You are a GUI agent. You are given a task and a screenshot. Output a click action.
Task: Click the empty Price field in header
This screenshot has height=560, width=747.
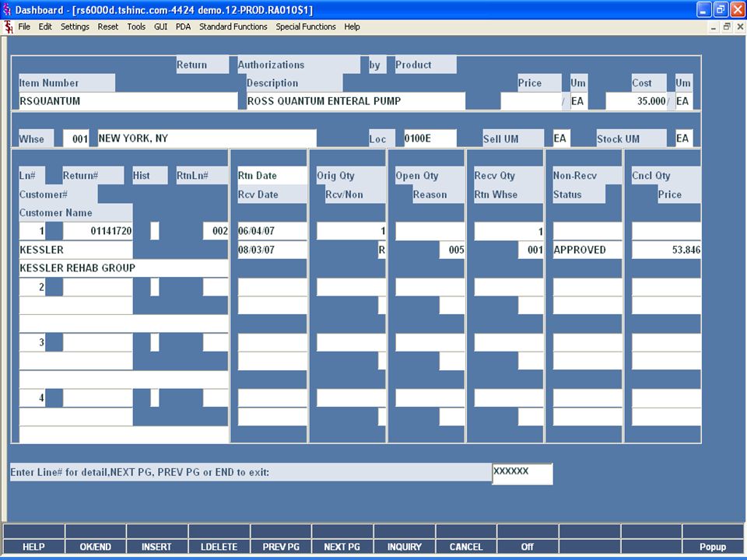[x=531, y=101]
